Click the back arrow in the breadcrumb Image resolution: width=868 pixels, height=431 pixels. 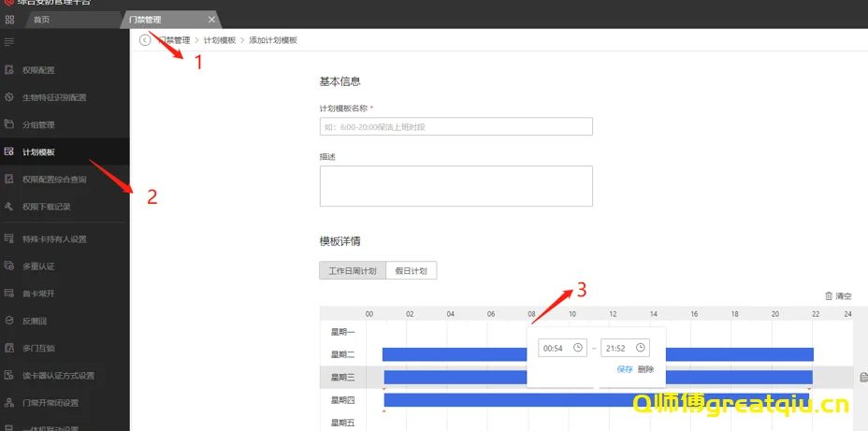pyautogui.click(x=145, y=40)
